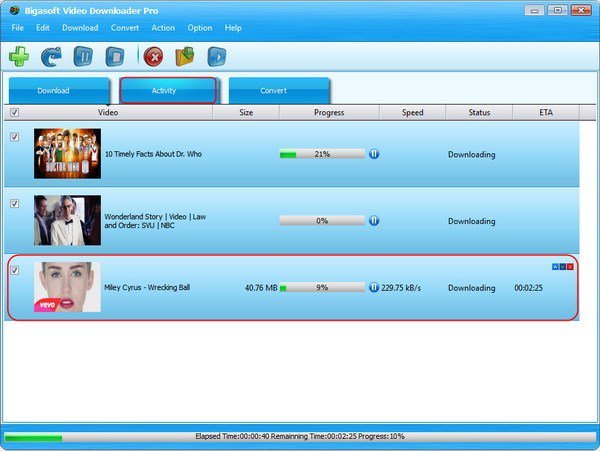The width and height of the screenshot is (600, 451).
Task: Click Downloading status of Wrecking Ball row
Action: tap(471, 288)
